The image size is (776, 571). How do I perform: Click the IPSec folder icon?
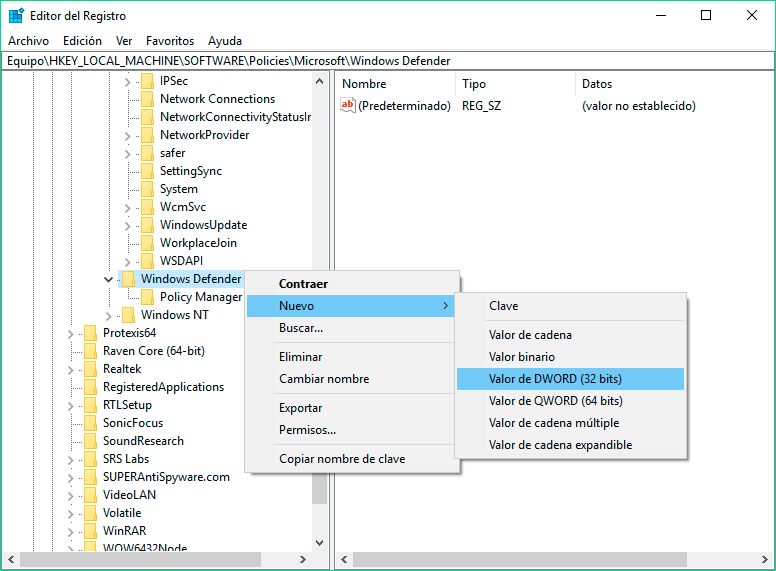click(147, 81)
